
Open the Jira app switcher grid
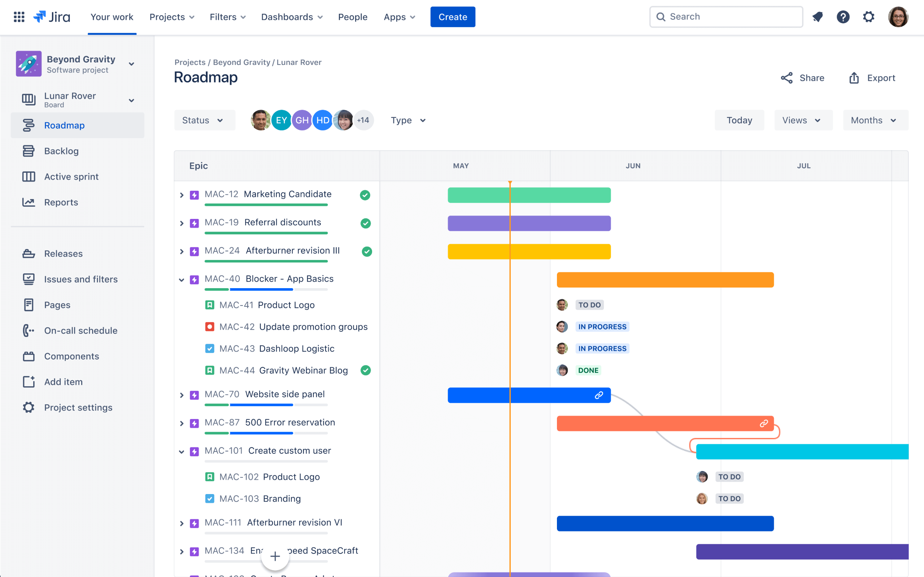tap(19, 17)
